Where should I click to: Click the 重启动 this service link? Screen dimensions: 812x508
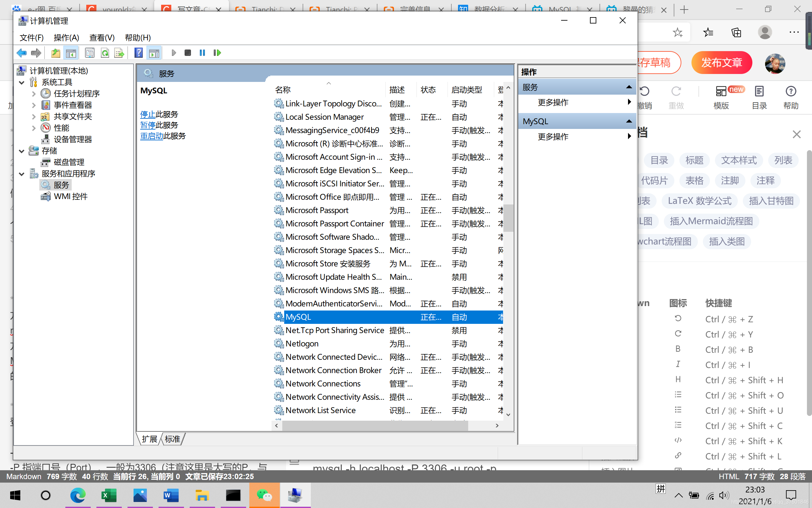151,136
